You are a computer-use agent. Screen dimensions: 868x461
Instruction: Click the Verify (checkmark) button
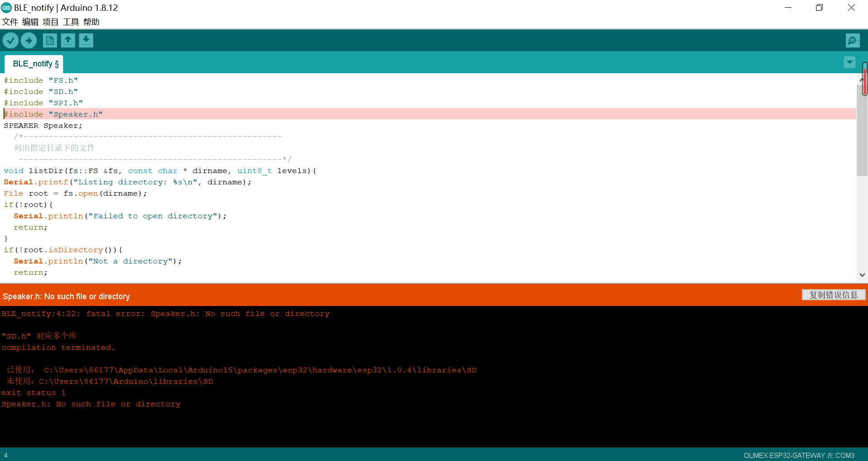tap(10, 41)
